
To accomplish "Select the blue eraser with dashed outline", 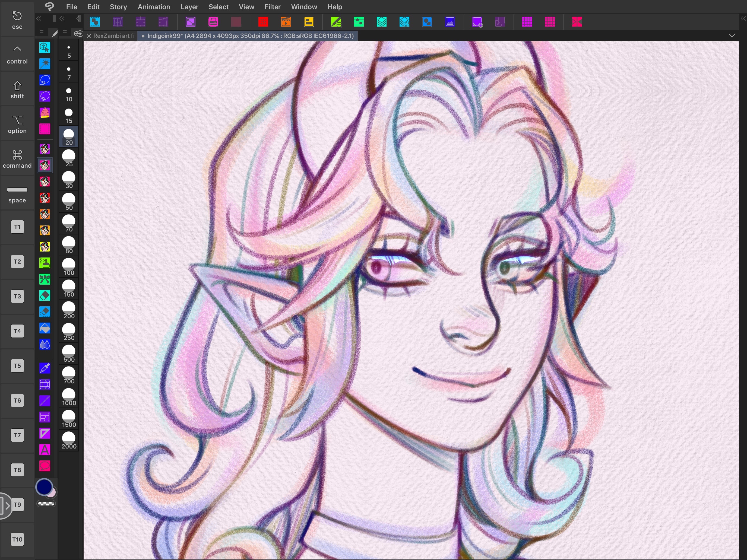I will click(x=45, y=311).
